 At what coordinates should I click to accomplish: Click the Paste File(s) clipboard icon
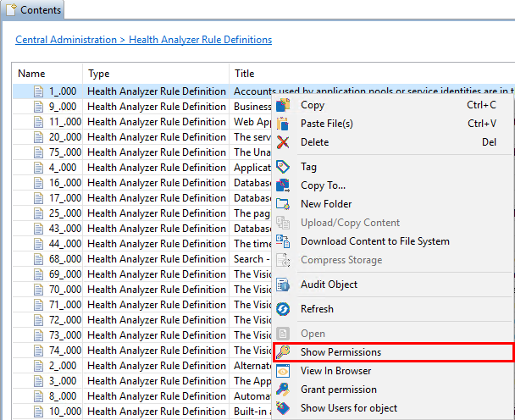tap(284, 124)
